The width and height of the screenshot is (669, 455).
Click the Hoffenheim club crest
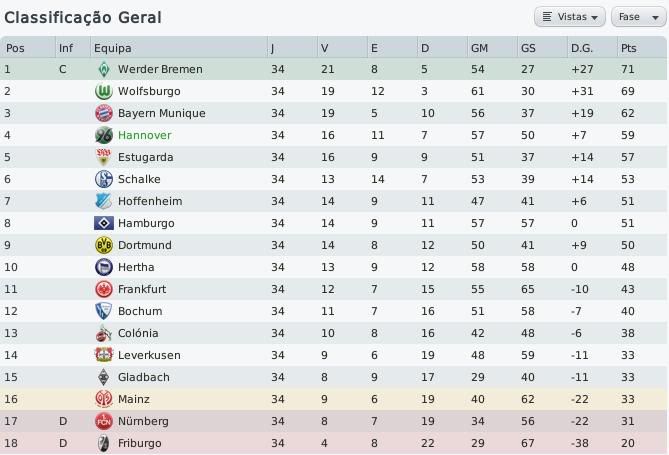click(x=103, y=202)
